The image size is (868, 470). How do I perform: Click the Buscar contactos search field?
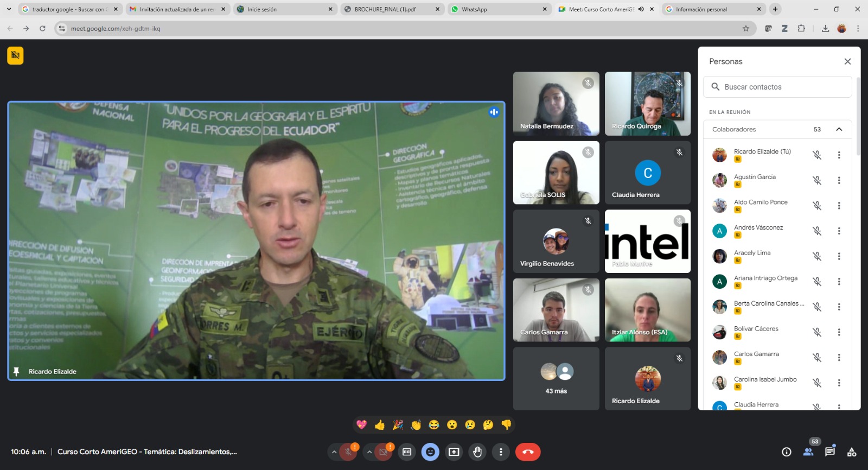(x=781, y=87)
